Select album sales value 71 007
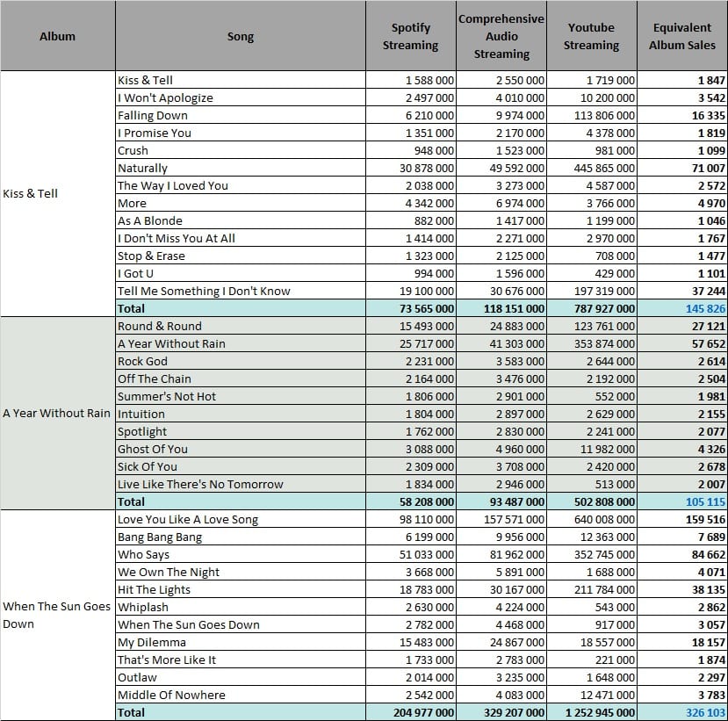Viewport: 728px width, 721px height. 682,168
